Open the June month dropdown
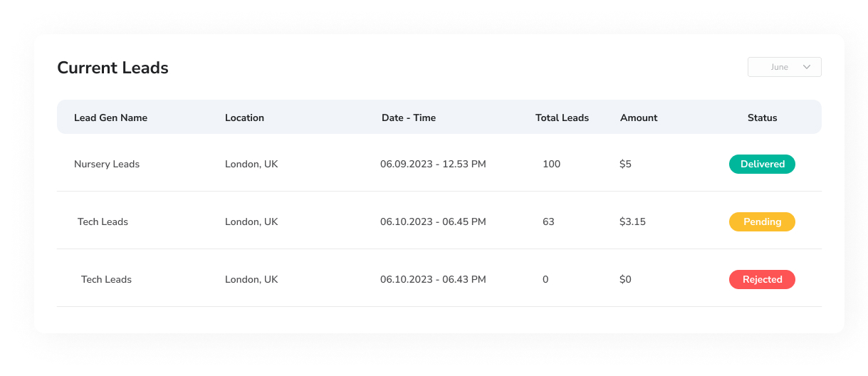This screenshot has width=868, height=376. [784, 67]
